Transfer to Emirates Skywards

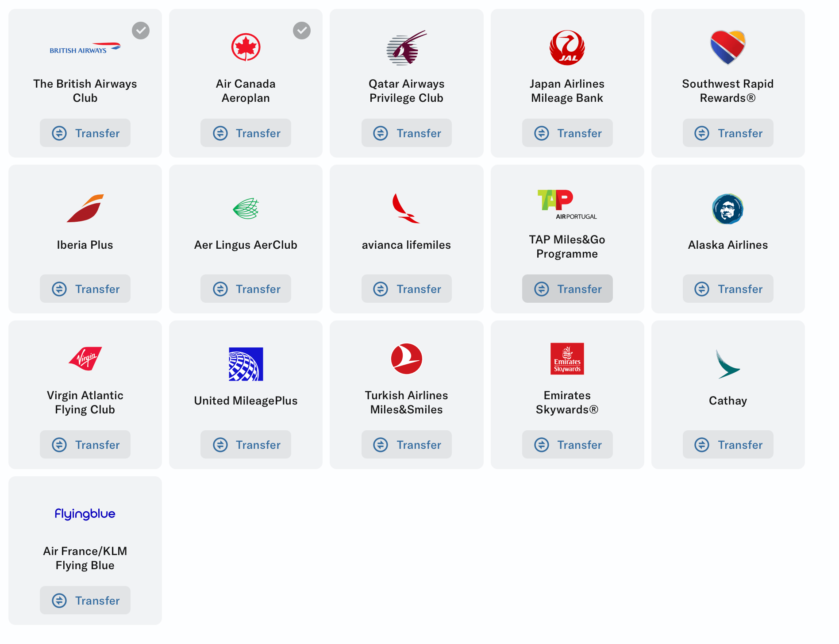click(x=567, y=444)
